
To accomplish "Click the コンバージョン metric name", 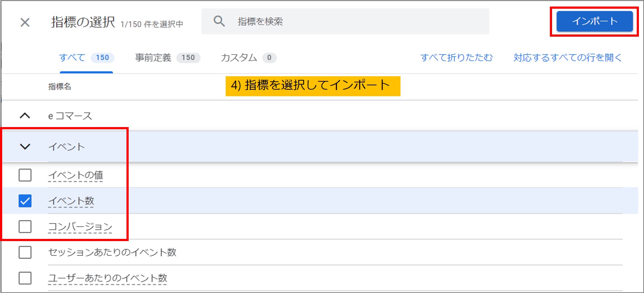I will [80, 227].
